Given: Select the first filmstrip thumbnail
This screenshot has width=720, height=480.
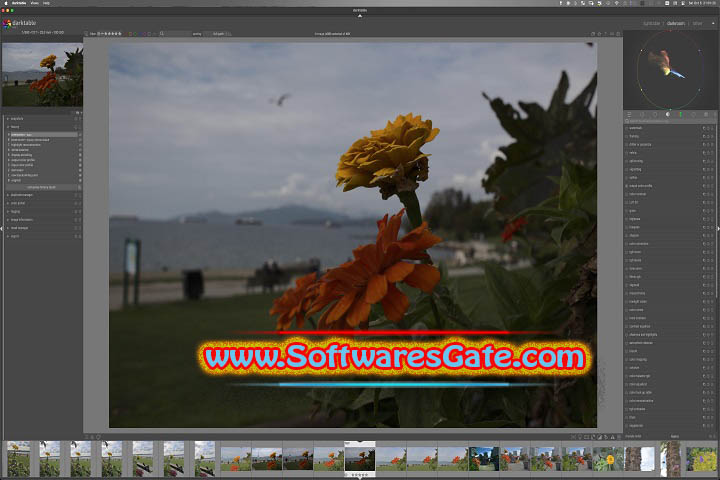Looking at the screenshot, I should 18,459.
